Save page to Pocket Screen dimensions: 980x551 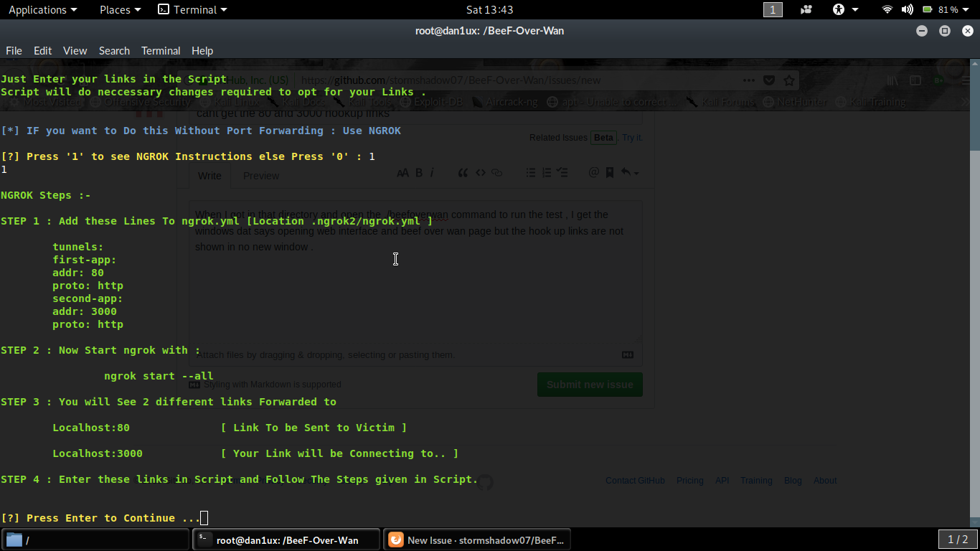(769, 80)
